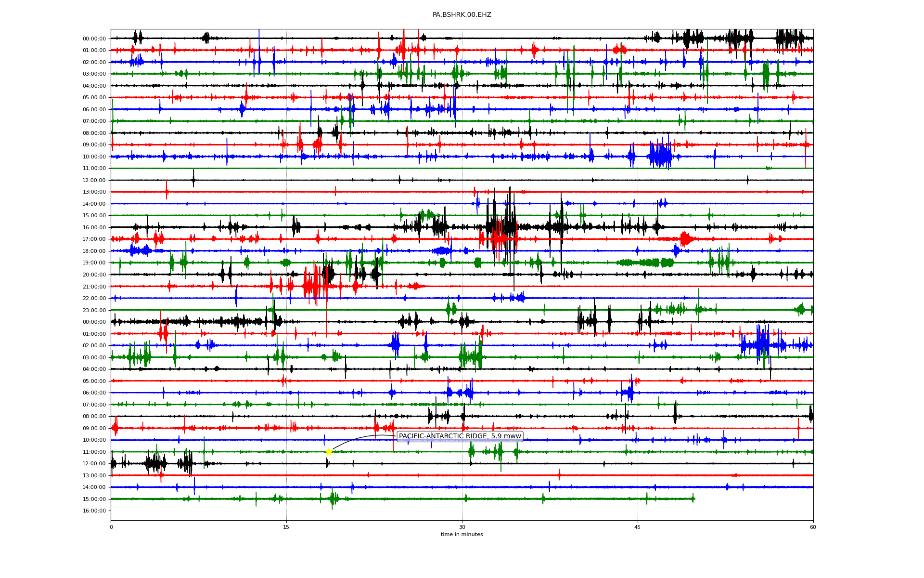
Task: Select the 17:00:00 row label
Action: [x=94, y=239]
